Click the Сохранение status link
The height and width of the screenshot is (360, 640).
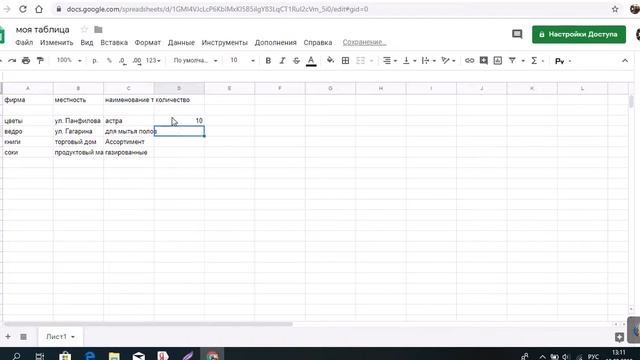point(364,42)
